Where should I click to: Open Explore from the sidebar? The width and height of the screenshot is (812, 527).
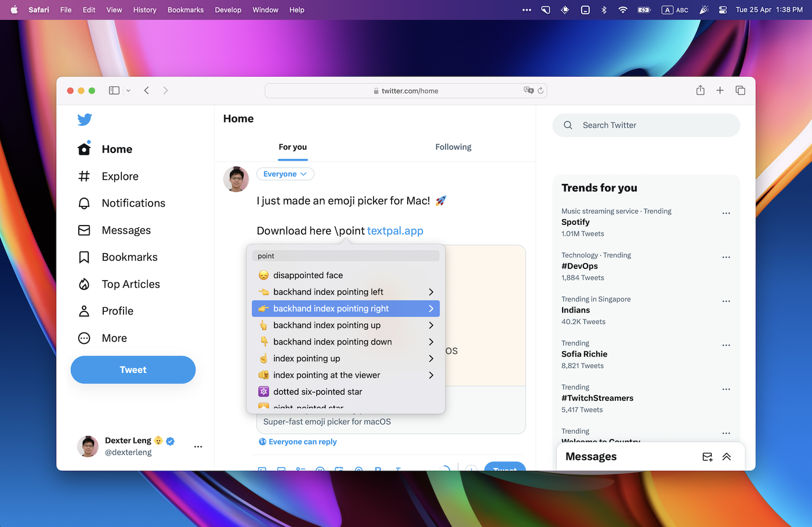coord(119,176)
